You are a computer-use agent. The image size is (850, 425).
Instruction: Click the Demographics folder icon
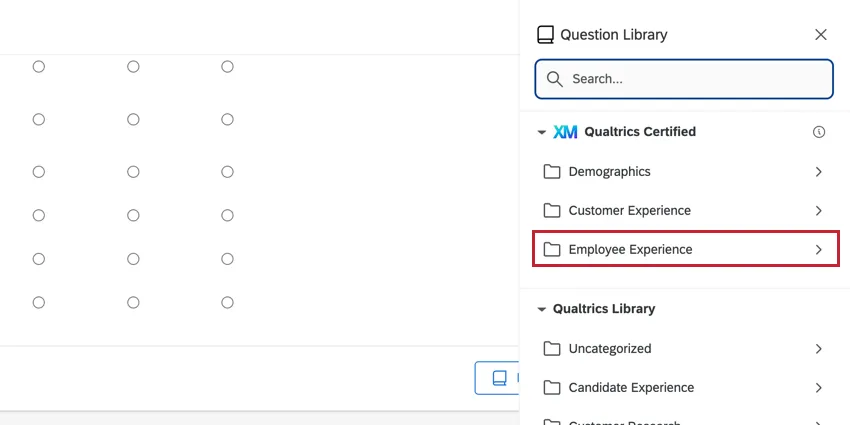click(552, 172)
